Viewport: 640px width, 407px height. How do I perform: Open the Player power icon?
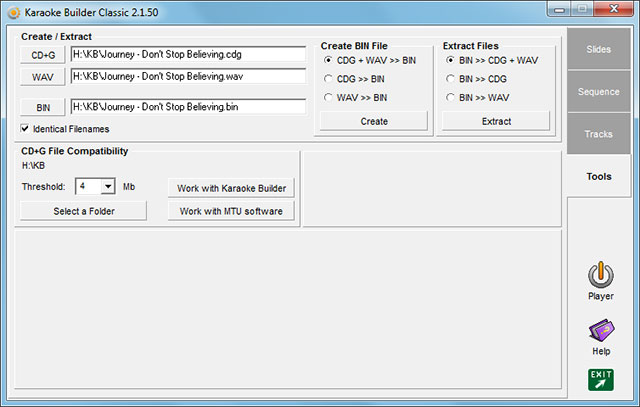tap(600, 275)
